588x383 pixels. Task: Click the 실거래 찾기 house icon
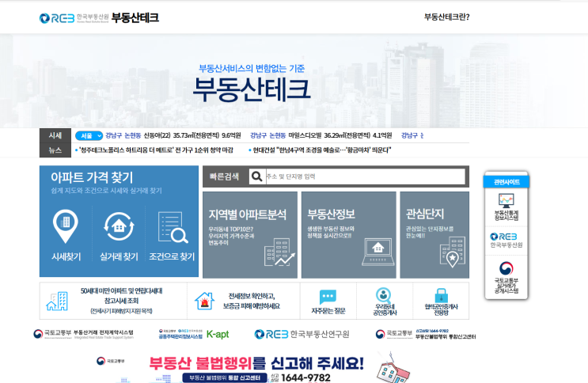click(x=119, y=226)
